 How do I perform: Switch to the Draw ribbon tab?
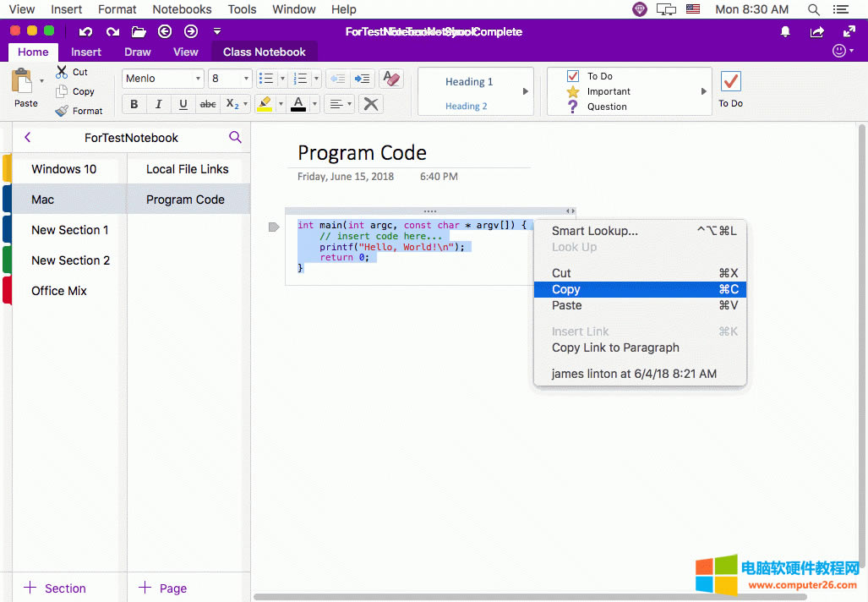[x=137, y=52]
